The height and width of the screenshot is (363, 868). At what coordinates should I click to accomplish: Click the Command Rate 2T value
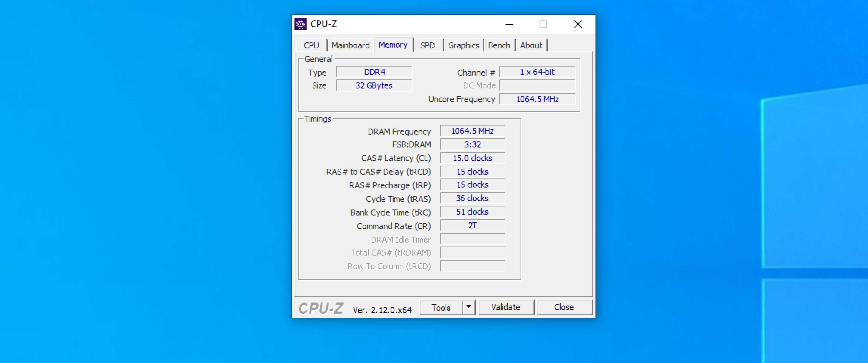(472, 226)
